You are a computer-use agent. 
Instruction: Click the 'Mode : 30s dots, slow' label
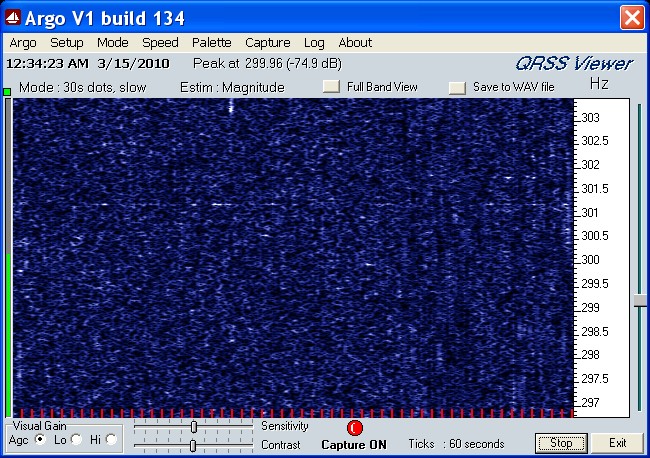[x=82, y=87]
